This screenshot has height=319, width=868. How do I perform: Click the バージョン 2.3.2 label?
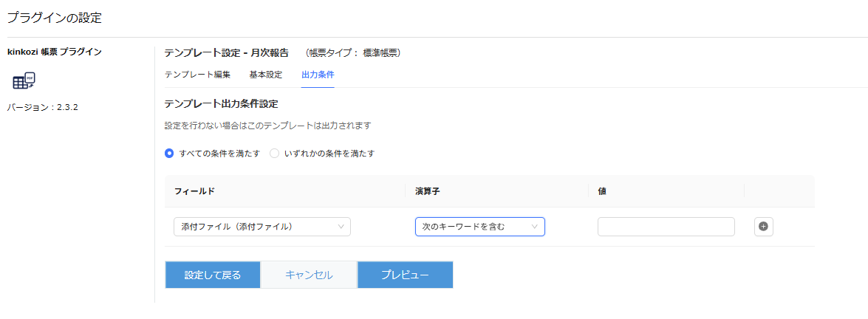(x=43, y=107)
